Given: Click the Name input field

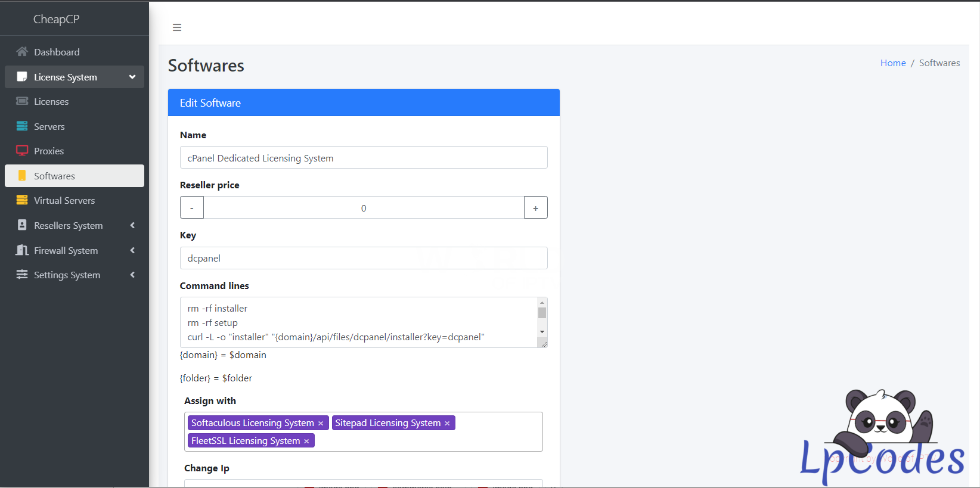Looking at the screenshot, I should click(364, 158).
